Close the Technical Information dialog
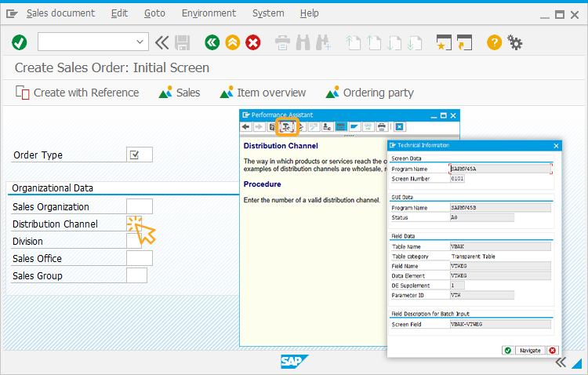The width and height of the screenshot is (588, 375). [x=556, y=146]
